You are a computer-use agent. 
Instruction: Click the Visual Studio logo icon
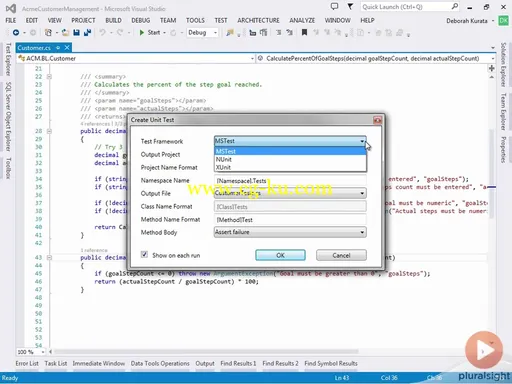(x=11, y=8)
